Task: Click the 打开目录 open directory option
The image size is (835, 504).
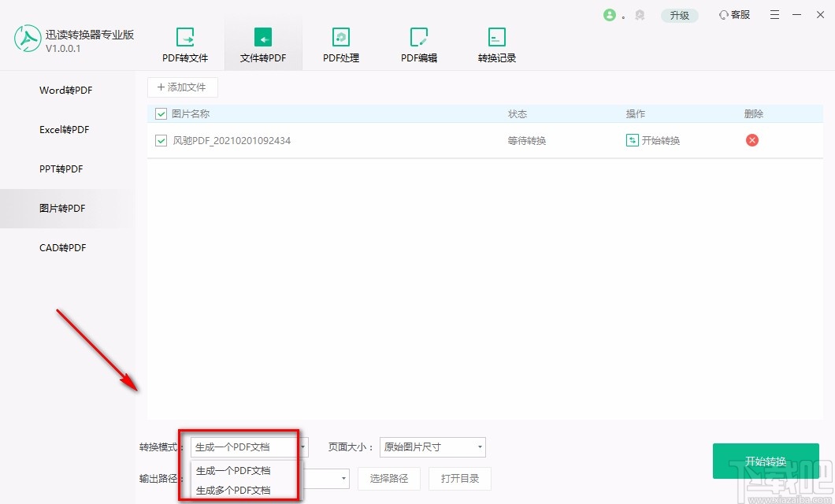Action: click(460, 478)
